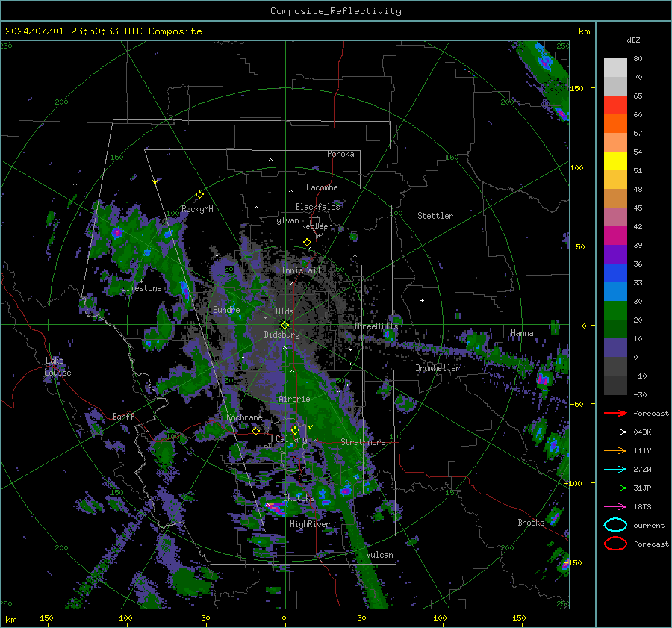Click the orange 111V arrow icon
The width and height of the screenshot is (672, 628).
coord(615,450)
